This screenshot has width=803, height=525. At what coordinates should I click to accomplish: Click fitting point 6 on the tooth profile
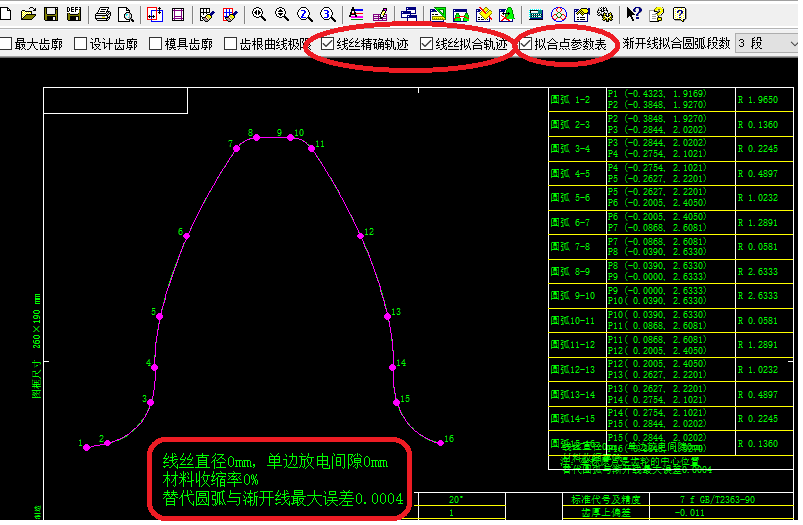186,236
